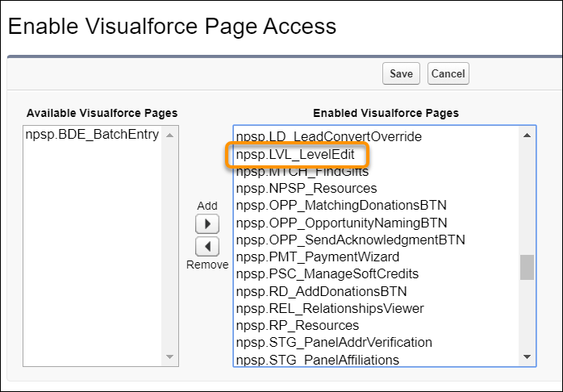Select npsp.OPP_MatchingDonationsBTN entry
The height and width of the screenshot is (392, 563).
[x=341, y=205]
